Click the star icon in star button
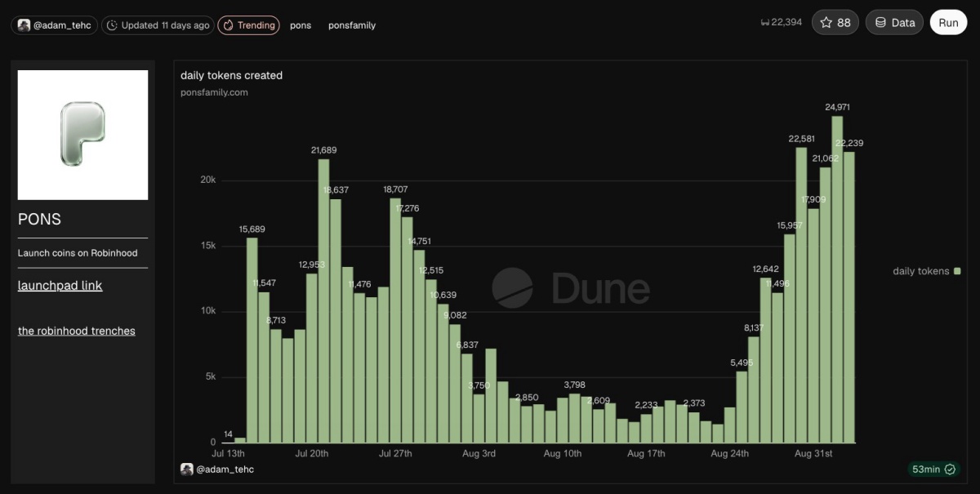Image resolution: width=980 pixels, height=494 pixels. click(826, 23)
